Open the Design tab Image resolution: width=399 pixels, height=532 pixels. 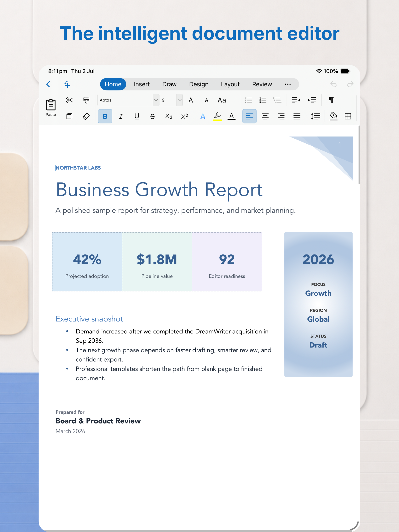click(x=199, y=84)
